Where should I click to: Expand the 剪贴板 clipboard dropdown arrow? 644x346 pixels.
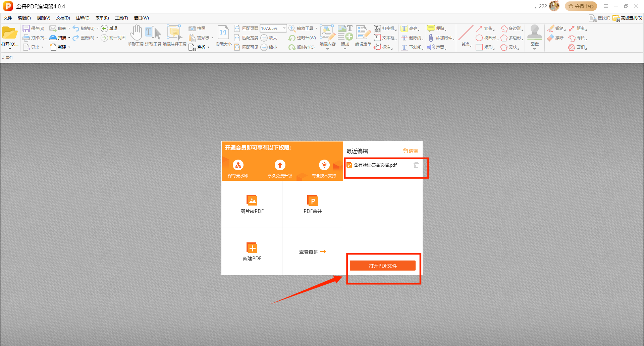coord(212,38)
